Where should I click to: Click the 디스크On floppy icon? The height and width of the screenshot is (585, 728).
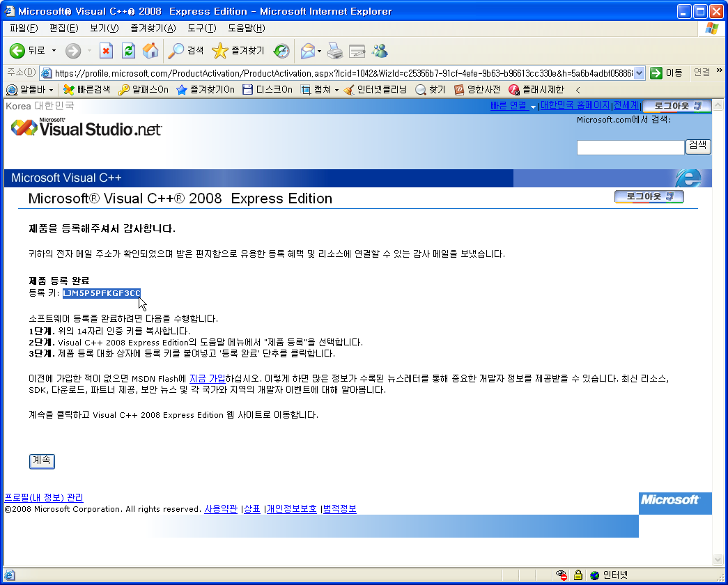click(268, 90)
